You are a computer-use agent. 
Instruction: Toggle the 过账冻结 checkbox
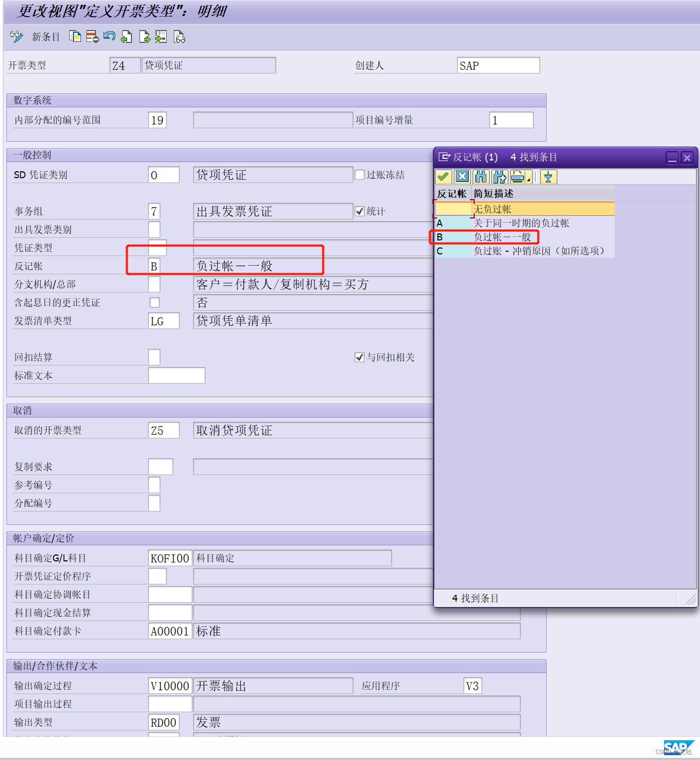pyautogui.click(x=359, y=174)
